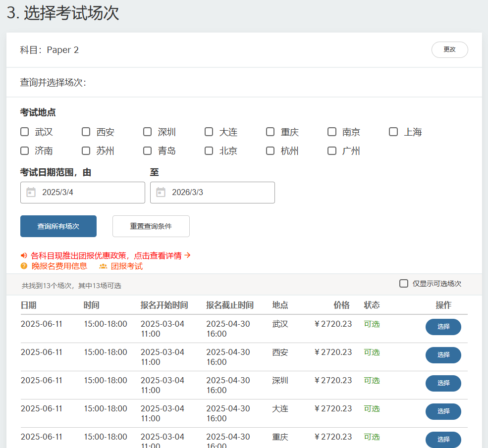This screenshot has width=488, height=448.
Task: Click 选择 on the 武汉 session row
Action: pyautogui.click(x=443, y=327)
